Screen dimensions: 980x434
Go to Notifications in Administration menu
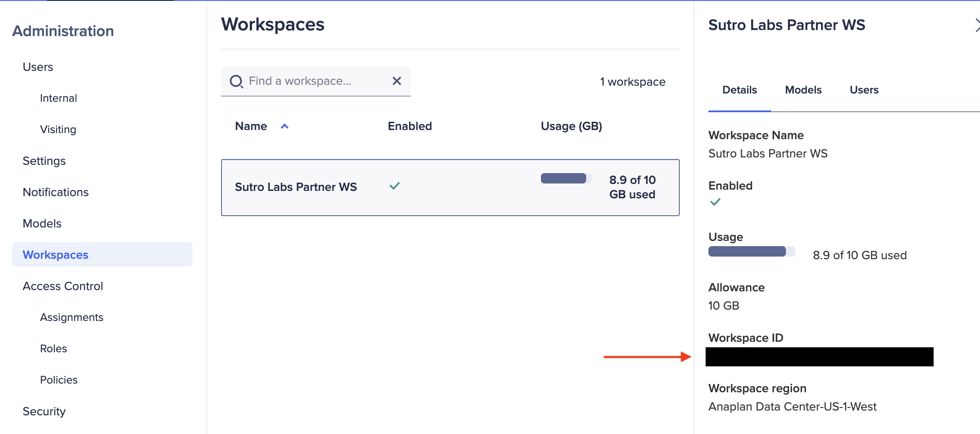(x=56, y=192)
